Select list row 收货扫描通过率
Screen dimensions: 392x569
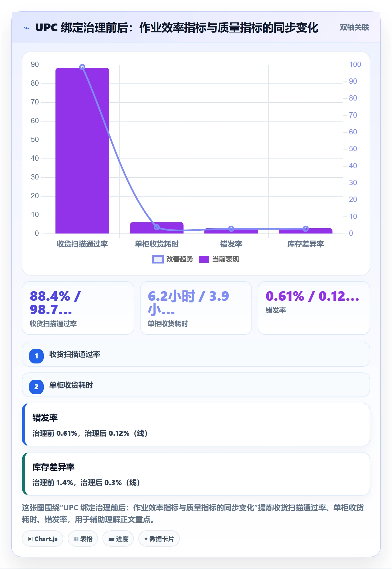click(196, 354)
